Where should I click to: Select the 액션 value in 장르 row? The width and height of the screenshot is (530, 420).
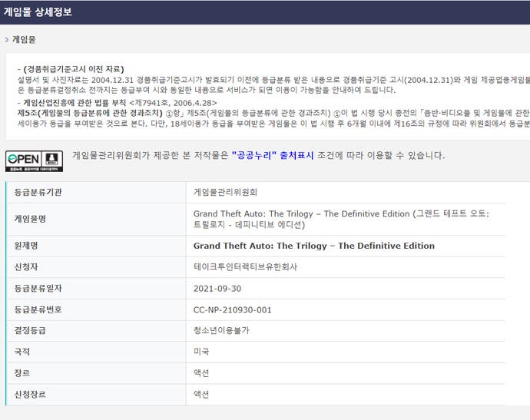pos(201,373)
